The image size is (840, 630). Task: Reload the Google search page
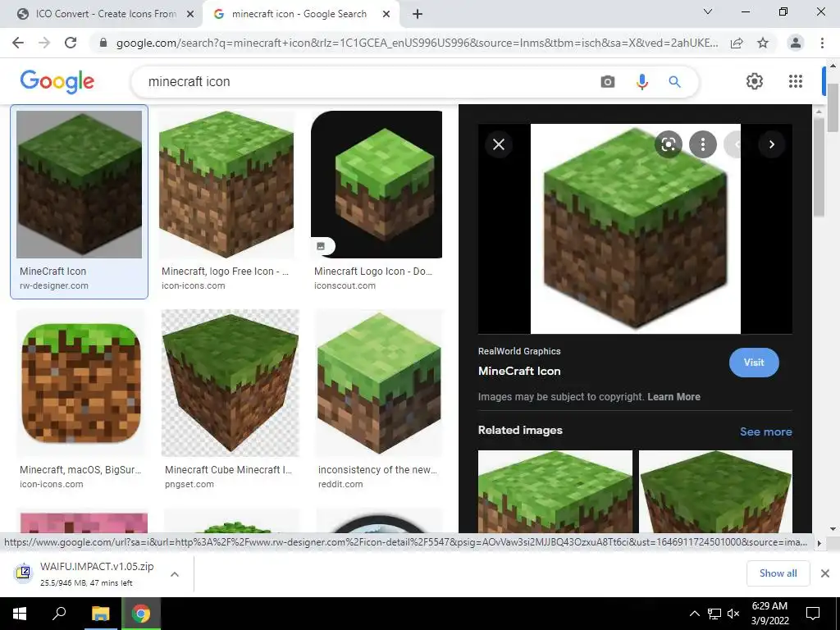(x=71, y=43)
